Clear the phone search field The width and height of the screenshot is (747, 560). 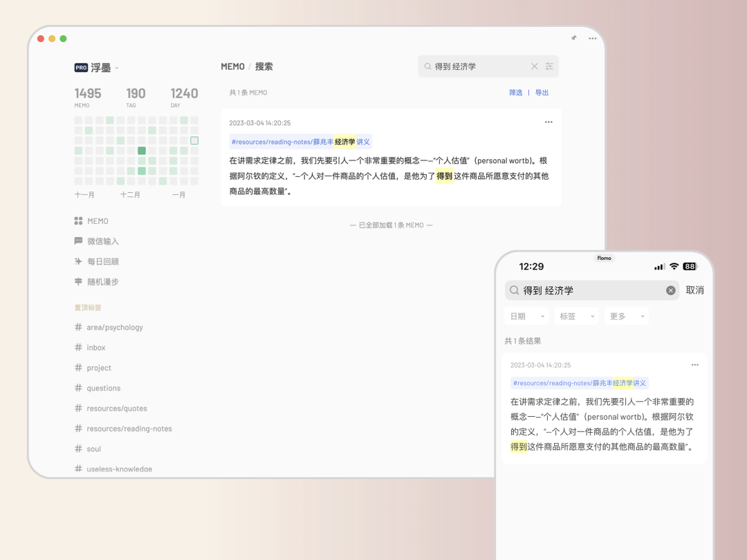[x=670, y=290]
